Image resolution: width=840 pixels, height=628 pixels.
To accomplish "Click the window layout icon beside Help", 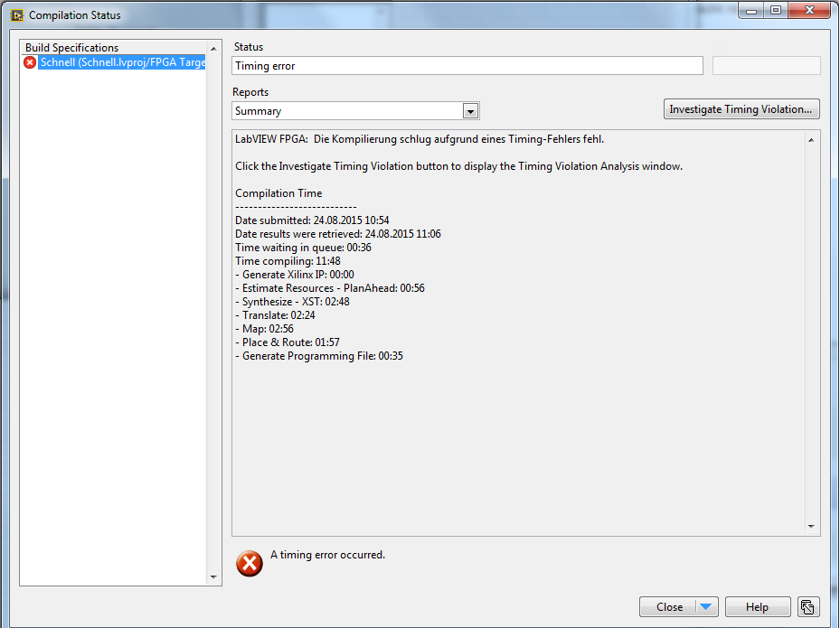I will pos(807,607).
